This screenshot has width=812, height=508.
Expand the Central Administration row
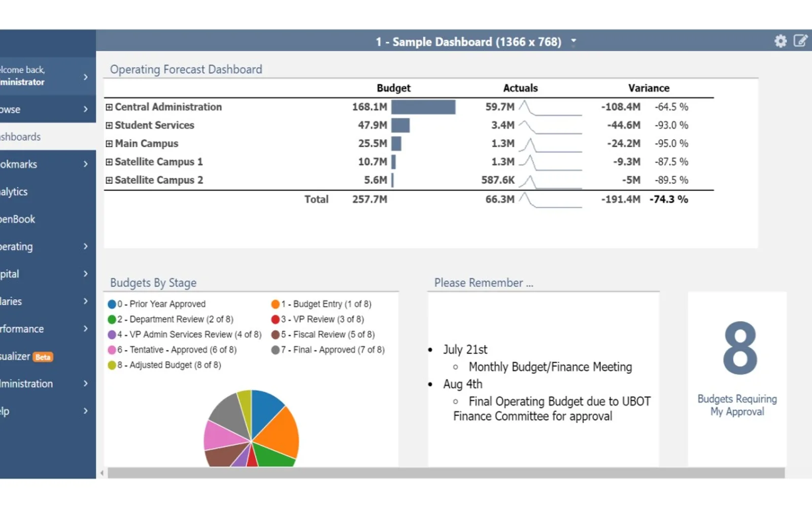109,107
